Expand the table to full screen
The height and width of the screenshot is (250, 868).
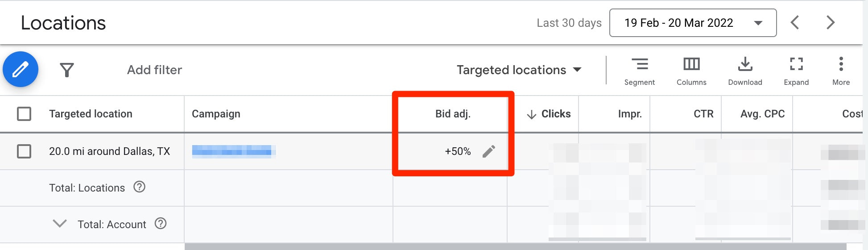coord(796,71)
